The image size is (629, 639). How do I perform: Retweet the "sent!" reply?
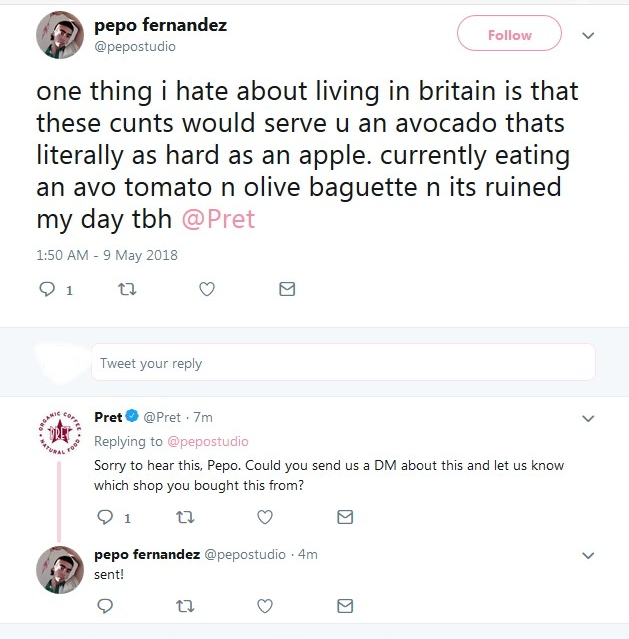point(185,605)
